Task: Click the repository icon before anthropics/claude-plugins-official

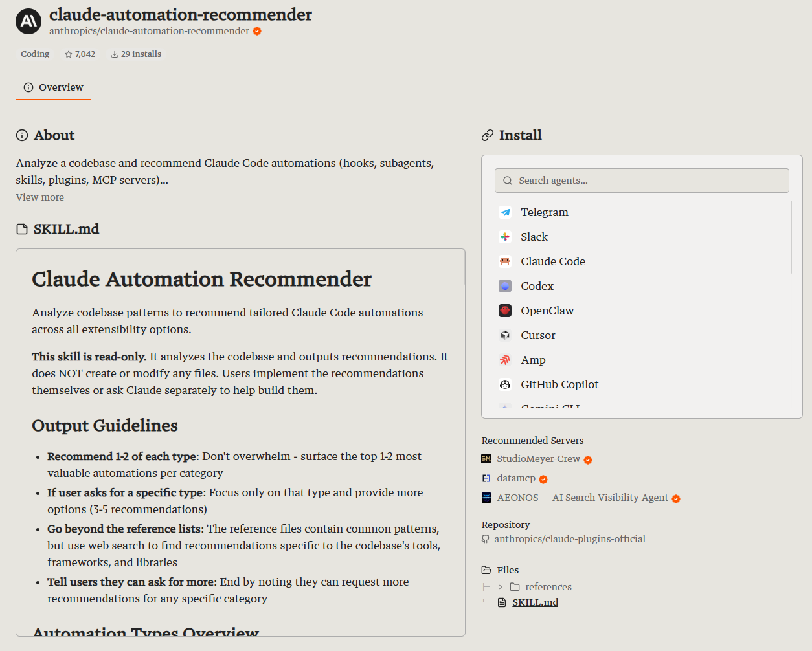Action: (486, 539)
